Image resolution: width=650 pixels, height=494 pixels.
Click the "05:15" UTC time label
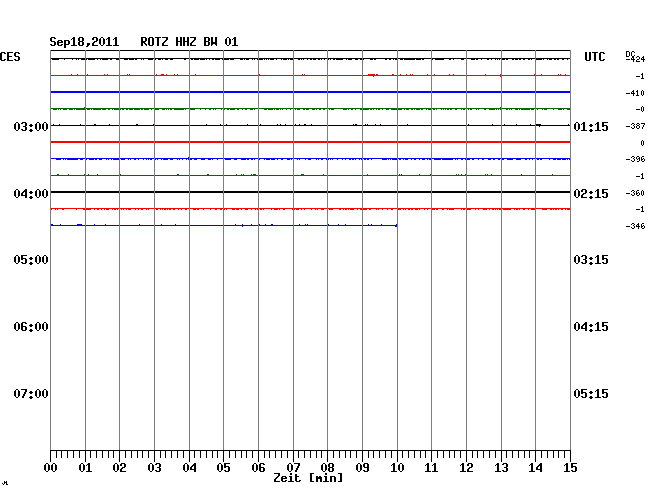(x=591, y=393)
